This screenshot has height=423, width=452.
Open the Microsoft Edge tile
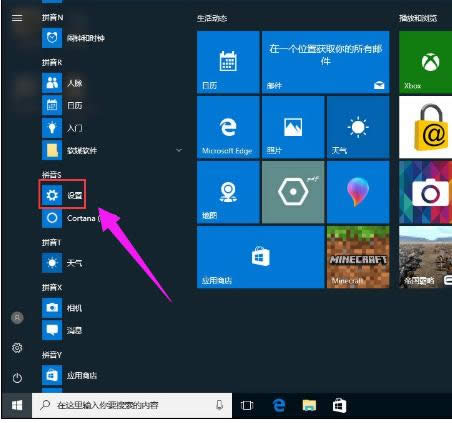tap(228, 127)
